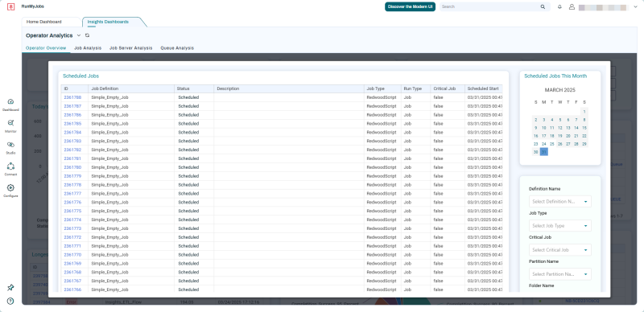Screen dimensions: 644x312
Task: Click Scheduled Jobs This Month heading
Action: pyautogui.click(x=555, y=76)
